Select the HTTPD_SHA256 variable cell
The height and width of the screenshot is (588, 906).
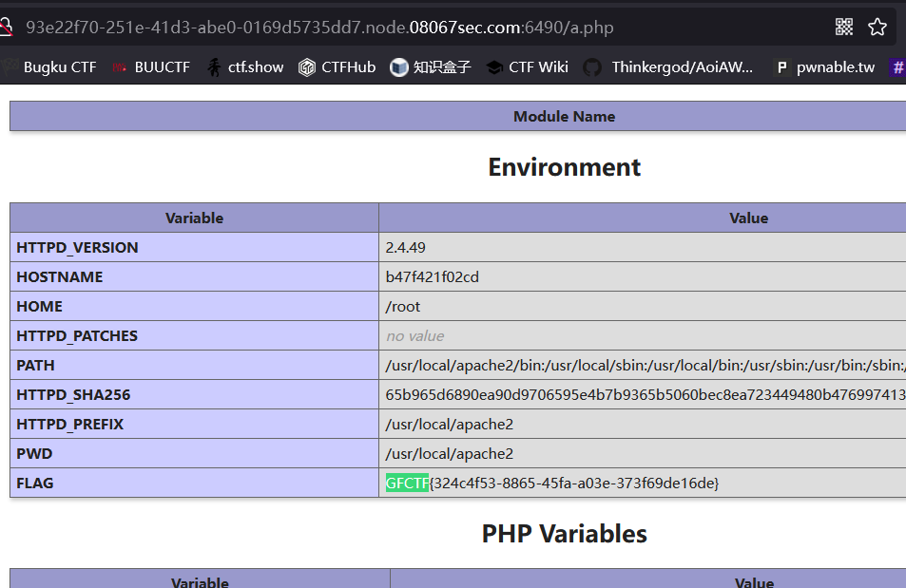pos(194,394)
